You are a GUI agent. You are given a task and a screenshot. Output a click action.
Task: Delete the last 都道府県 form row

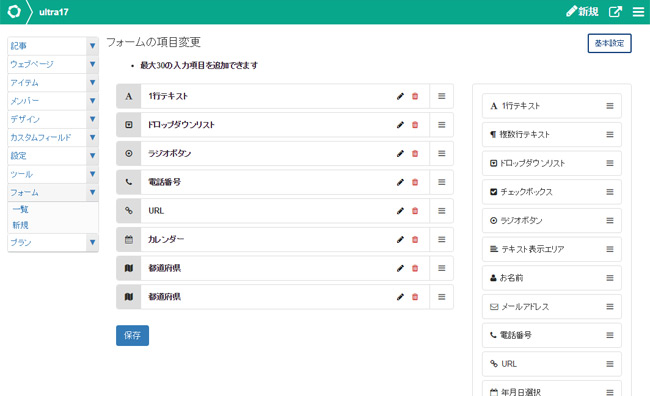coord(415,297)
